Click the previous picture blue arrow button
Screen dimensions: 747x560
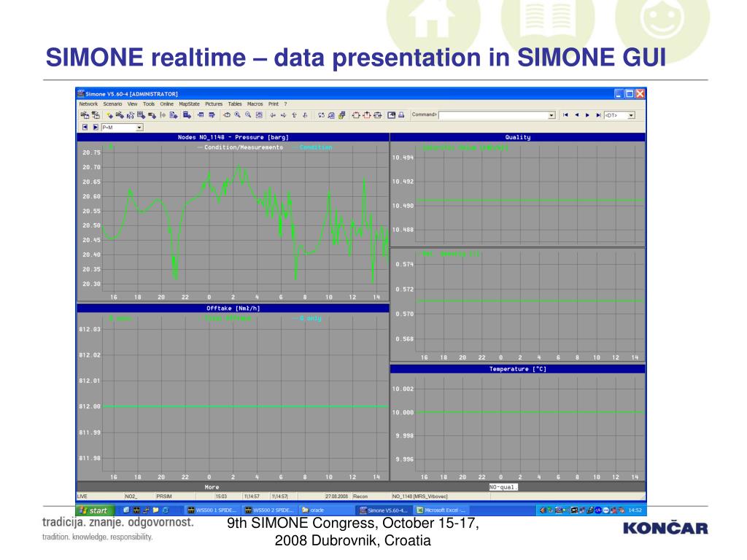click(85, 127)
